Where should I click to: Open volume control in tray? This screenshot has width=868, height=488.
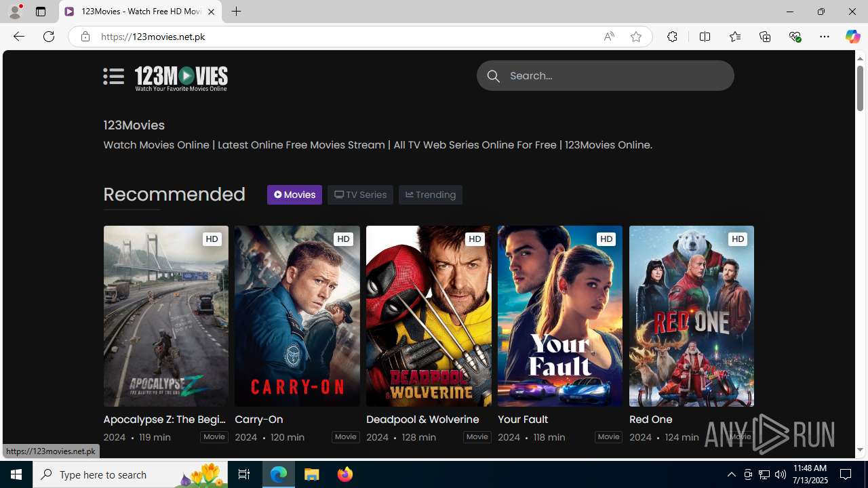point(781,474)
